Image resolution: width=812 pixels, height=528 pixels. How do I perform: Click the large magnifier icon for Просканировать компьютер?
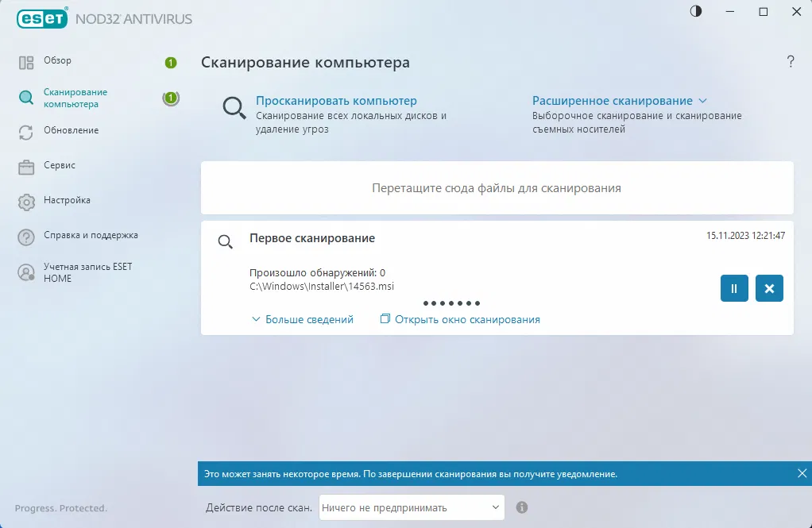coord(234,108)
